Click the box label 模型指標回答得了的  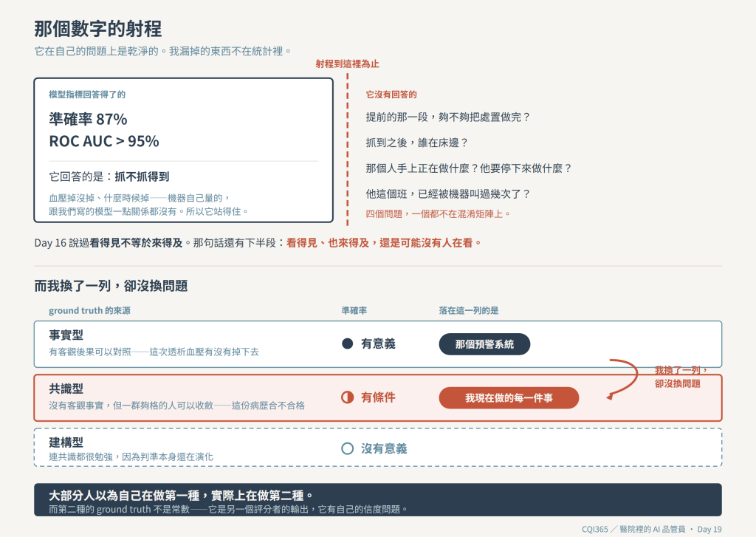87,95
